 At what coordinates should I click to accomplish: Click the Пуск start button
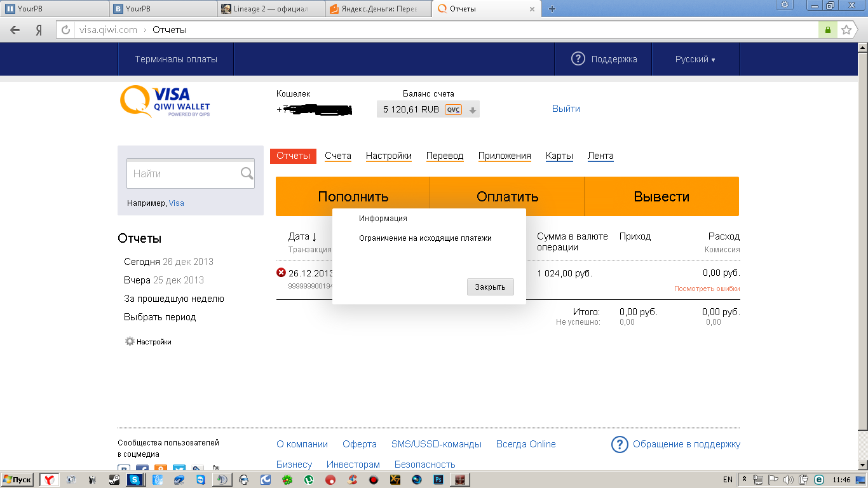(x=17, y=480)
